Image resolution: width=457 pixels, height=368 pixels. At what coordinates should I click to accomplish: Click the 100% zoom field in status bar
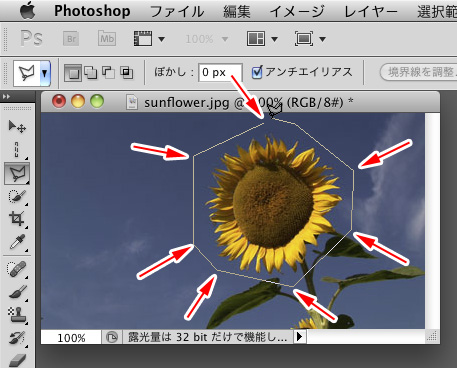tap(71, 337)
